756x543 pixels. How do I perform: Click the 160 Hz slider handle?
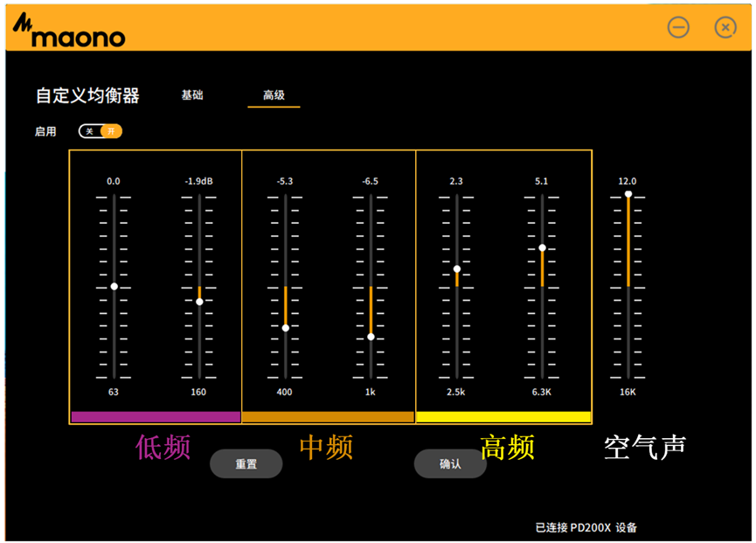pos(199,302)
